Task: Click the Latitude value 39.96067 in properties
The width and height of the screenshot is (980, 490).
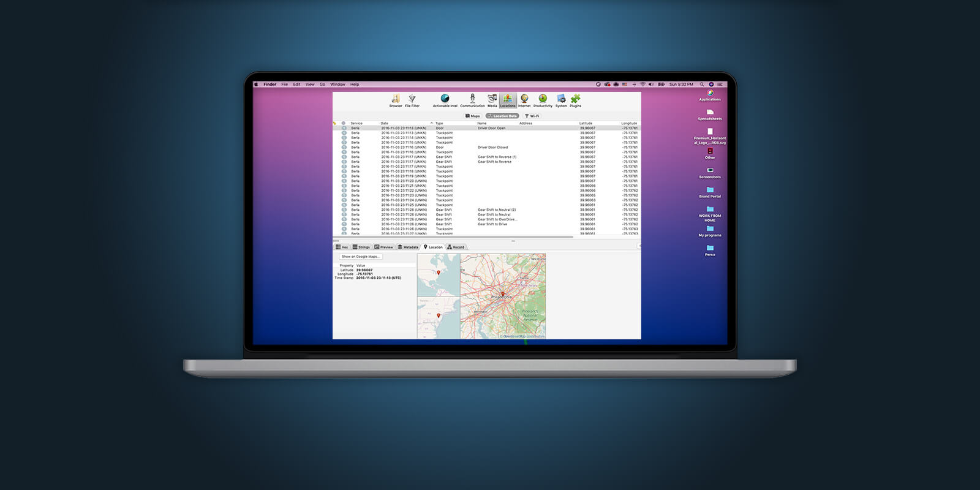Action: (364, 270)
